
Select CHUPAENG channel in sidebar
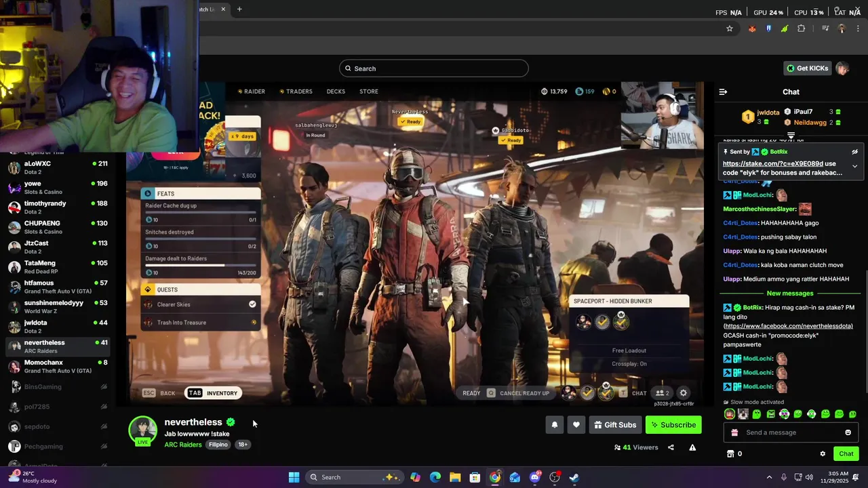(x=58, y=227)
